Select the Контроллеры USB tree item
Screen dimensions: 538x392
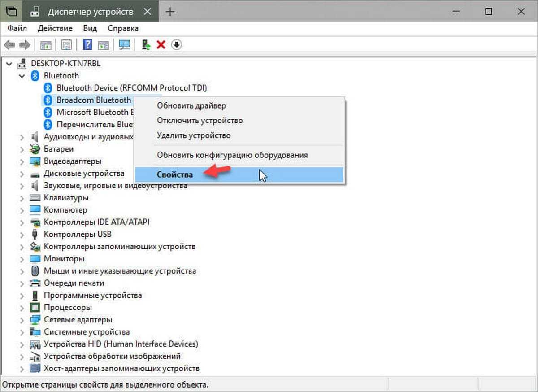pos(78,234)
